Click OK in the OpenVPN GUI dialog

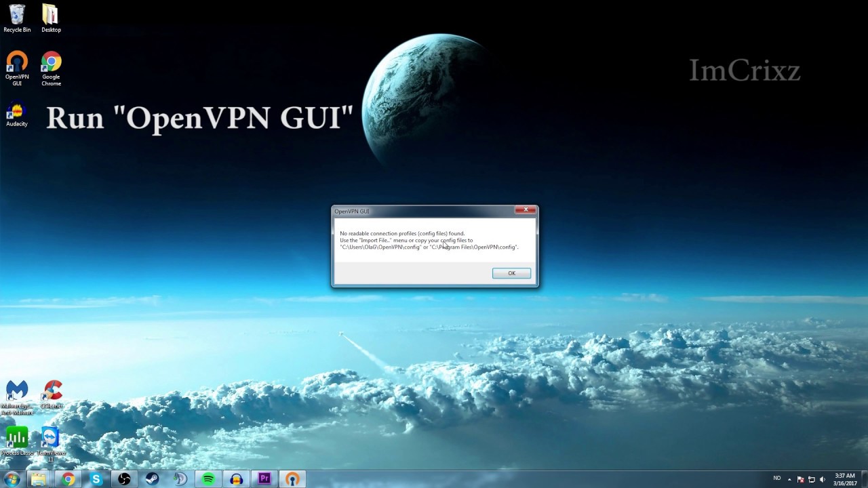[x=511, y=273]
